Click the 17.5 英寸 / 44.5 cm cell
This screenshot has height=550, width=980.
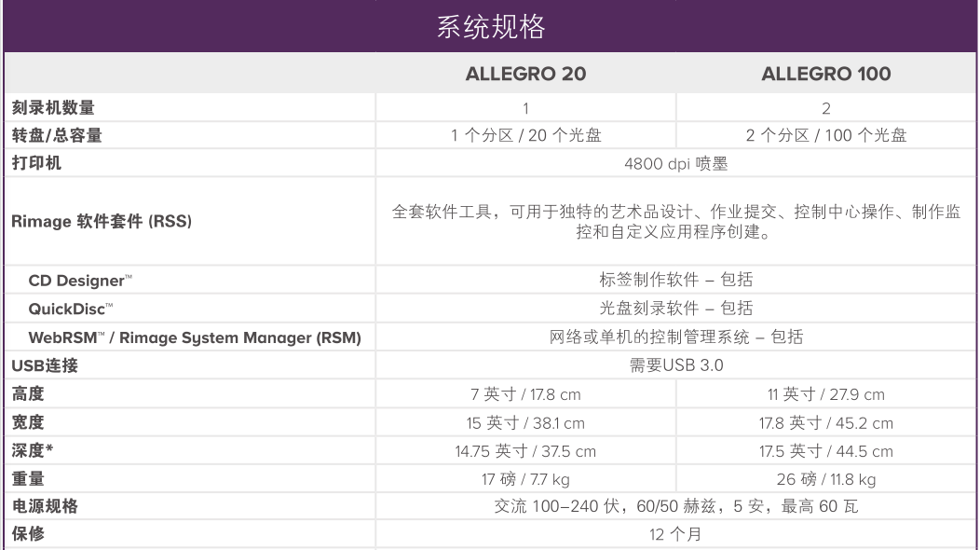pos(825,451)
